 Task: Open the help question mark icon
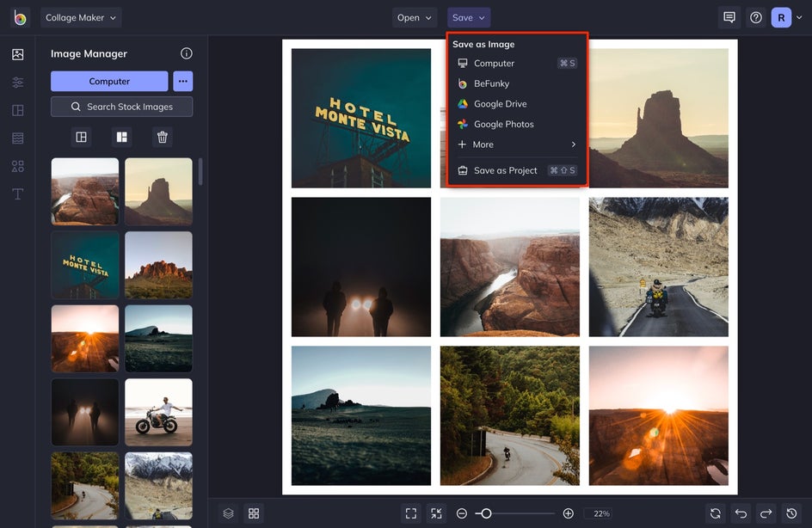point(755,17)
